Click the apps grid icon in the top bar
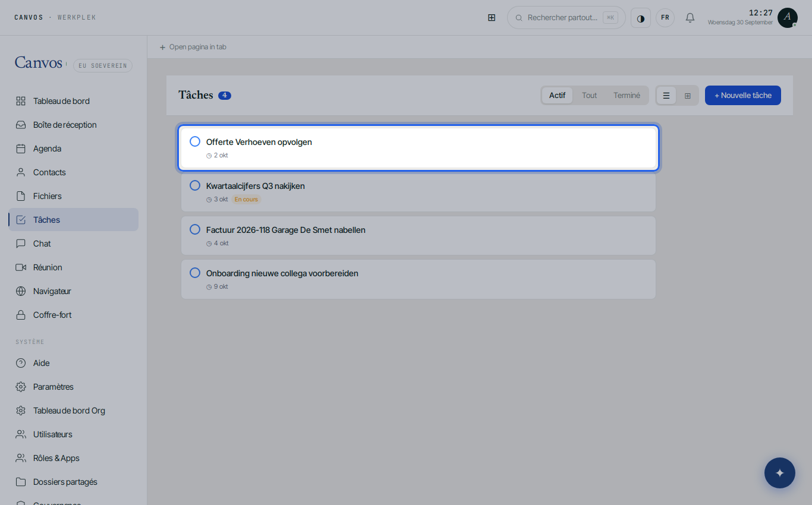The width and height of the screenshot is (812, 505). tap(492, 18)
